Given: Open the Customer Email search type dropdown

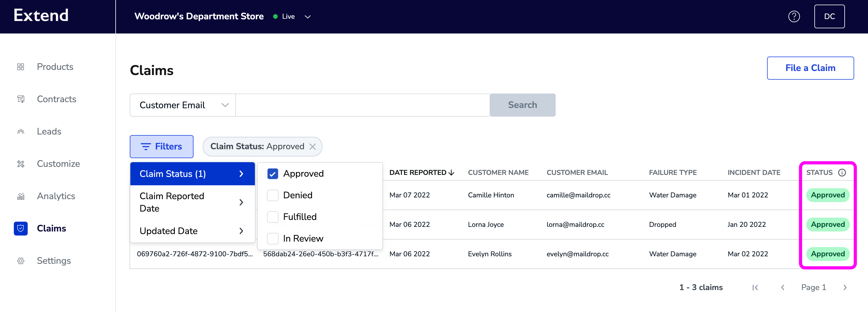Looking at the screenshot, I should click(x=183, y=105).
